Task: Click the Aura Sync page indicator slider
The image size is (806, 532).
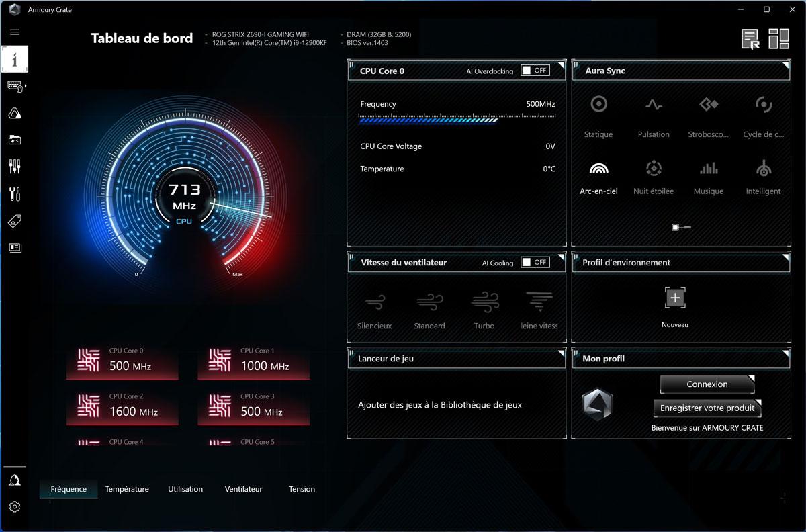Action: [681, 228]
